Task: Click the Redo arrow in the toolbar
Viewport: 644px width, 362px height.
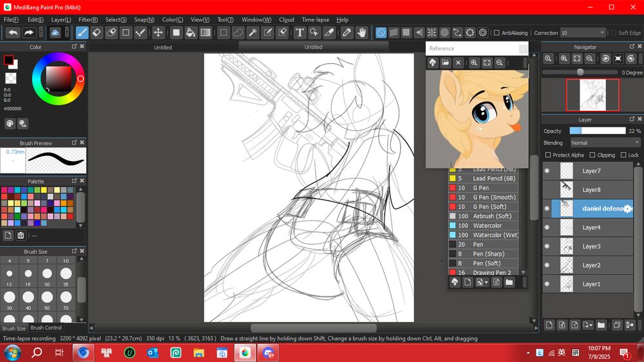Action: (29, 33)
